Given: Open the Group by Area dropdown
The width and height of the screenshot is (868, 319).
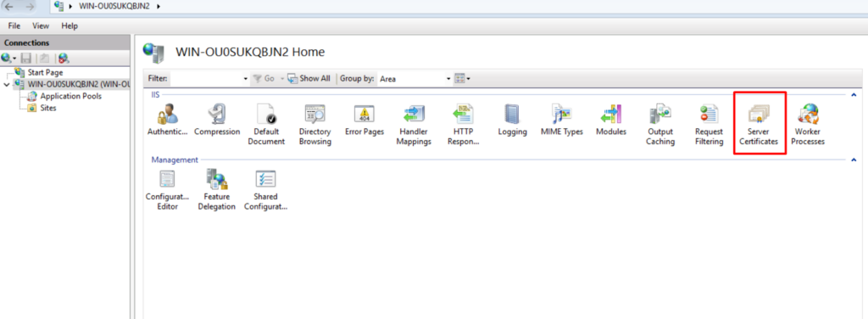Looking at the screenshot, I should pyautogui.click(x=449, y=79).
